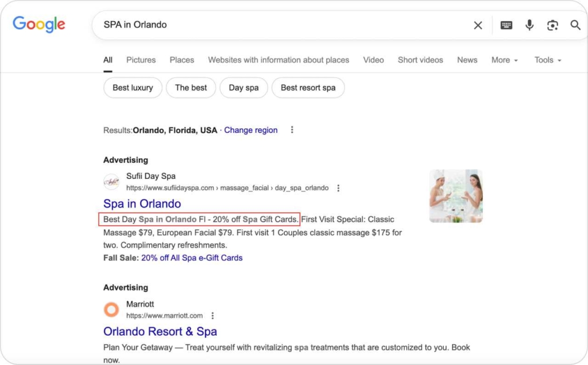The image size is (588, 365).
Task: Switch to the News tab
Action: click(x=467, y=60)
